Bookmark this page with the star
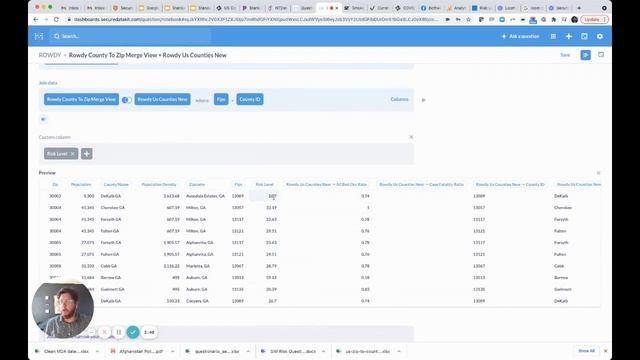640x360 pixels. [x=468, y=20]
